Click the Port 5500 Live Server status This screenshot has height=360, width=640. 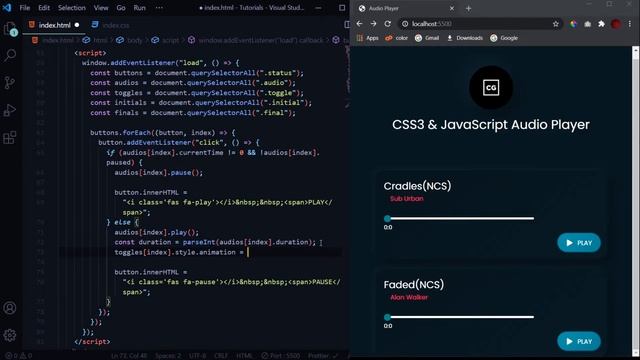tap(281, 356)
